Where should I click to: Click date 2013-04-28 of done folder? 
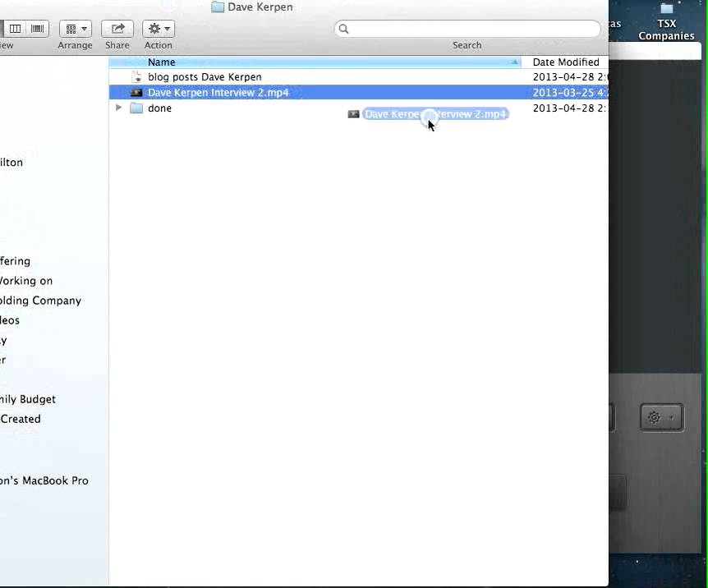click(x=570, y=108)
